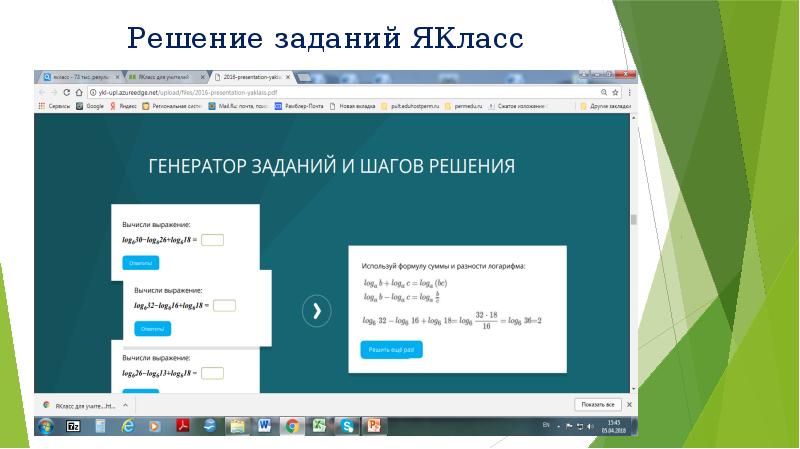Screen dimensions: 800x449
Task: Click the scrollbar up arrow
Action: 634,117
